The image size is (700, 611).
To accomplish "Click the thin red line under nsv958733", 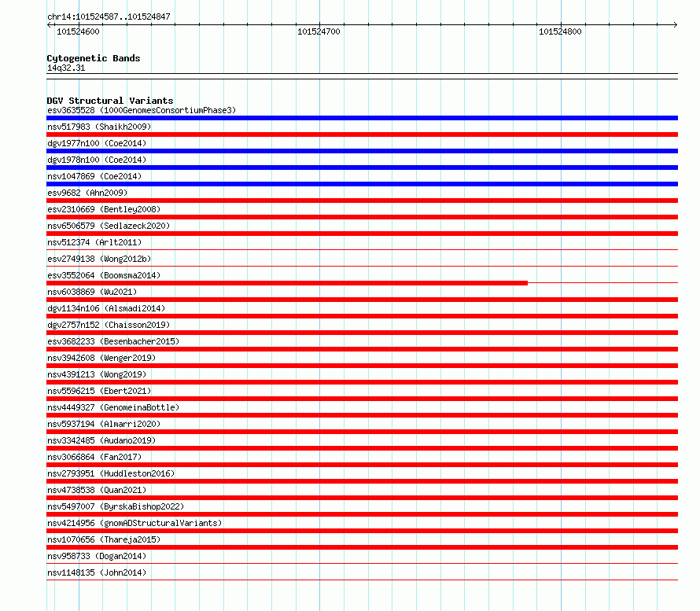I will [362, 564].
